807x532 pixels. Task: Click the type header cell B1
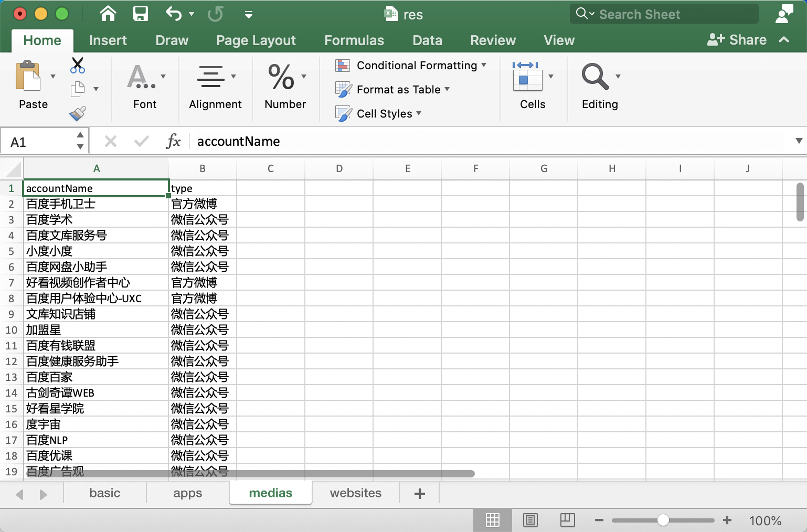203,188
